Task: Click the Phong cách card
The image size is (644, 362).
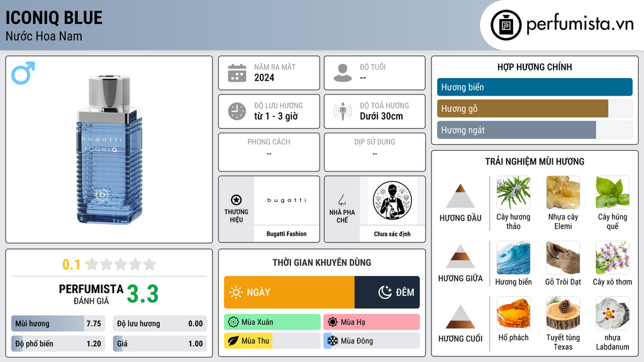Action: click(x=269, y=152)
